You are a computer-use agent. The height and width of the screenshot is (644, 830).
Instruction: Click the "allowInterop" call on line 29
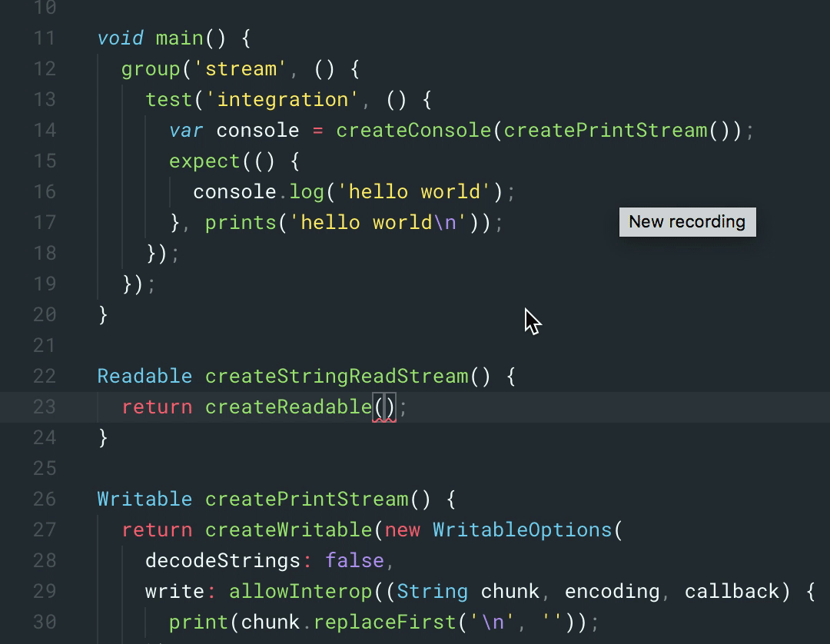[300, 591]
